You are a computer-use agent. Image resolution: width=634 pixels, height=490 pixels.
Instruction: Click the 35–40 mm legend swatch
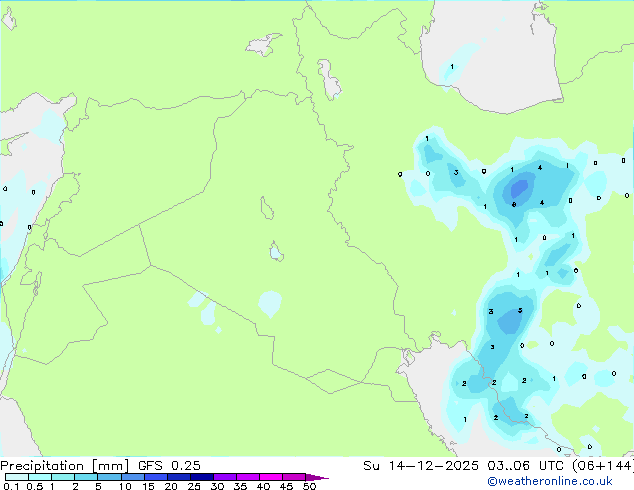tap(247, 477)
